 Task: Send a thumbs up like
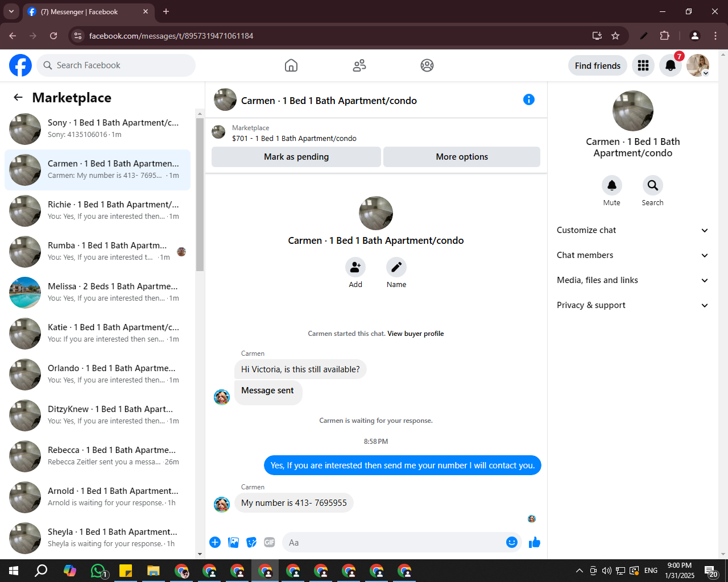point(535,542)
